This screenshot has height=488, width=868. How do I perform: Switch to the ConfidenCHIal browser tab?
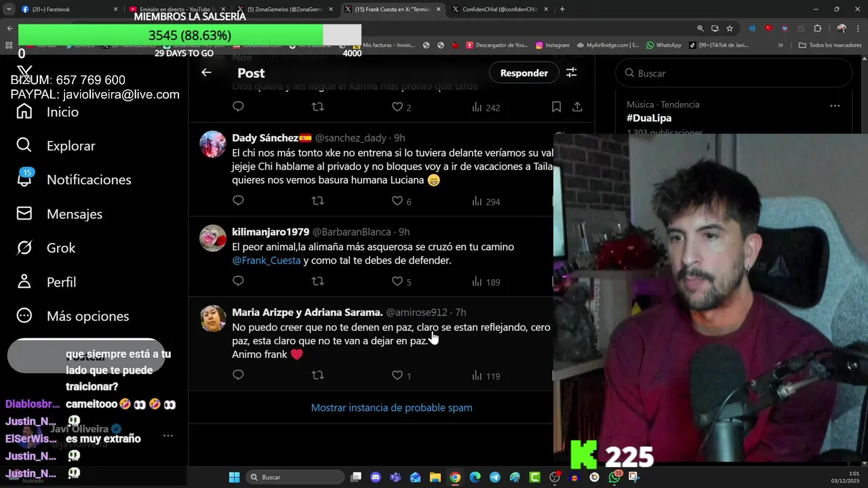point(499,9)
